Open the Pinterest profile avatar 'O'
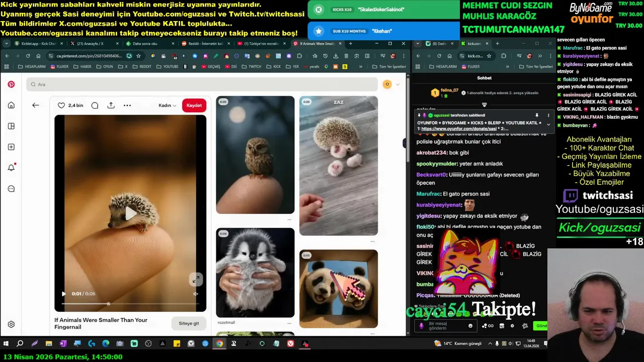The image size is (644, 362). [x=387, y=84]
